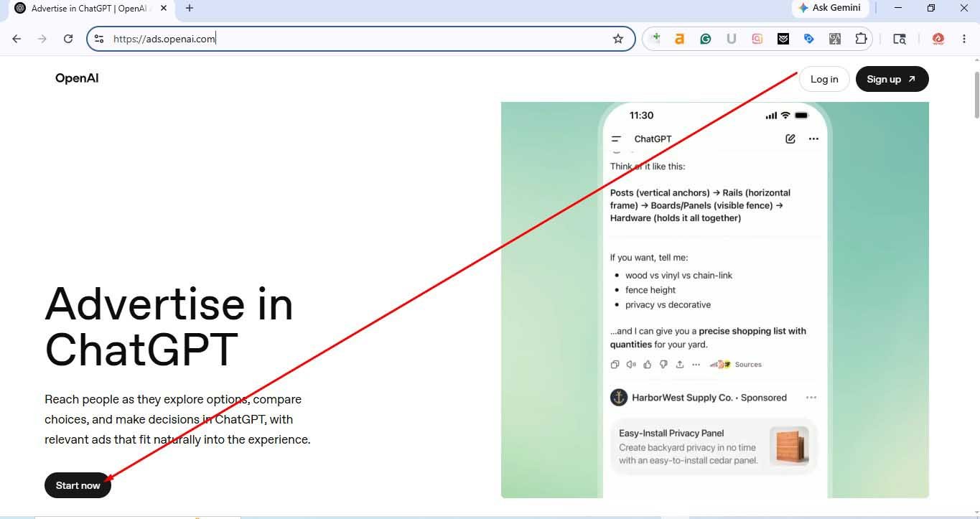
Task: Click the page vertical scrollbar
Action: coord(976,93)
